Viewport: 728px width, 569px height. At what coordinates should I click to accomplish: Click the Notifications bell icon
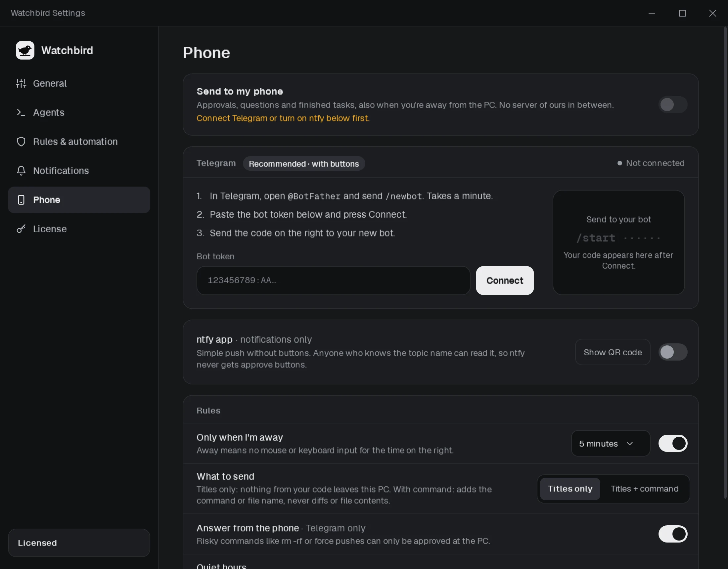pos(21,171)
